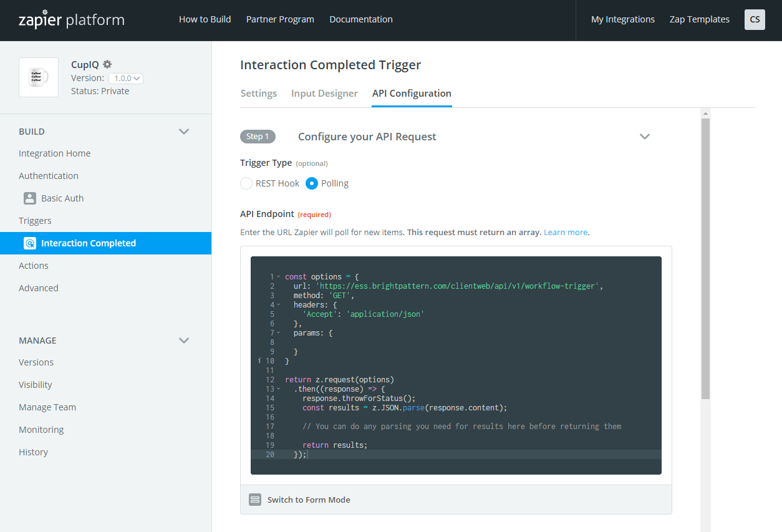Open Actions in sidebar
782x532 pixels.
tap(34, 266)
